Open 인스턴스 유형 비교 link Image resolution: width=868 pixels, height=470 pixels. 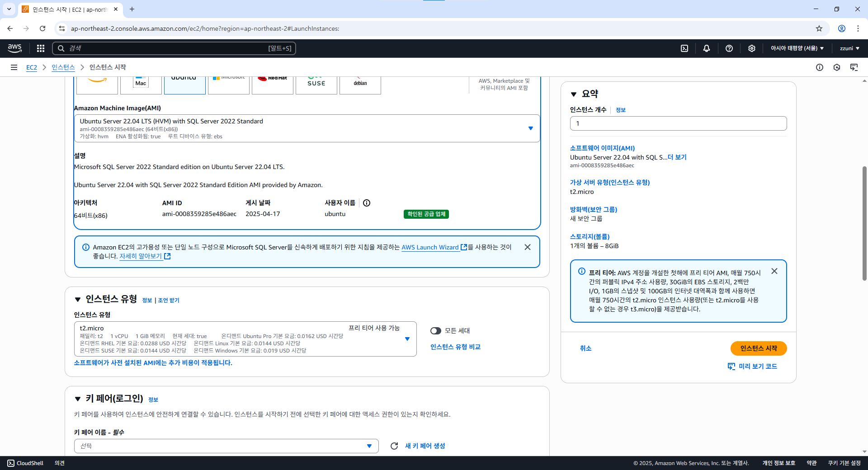tap(455, 347)
